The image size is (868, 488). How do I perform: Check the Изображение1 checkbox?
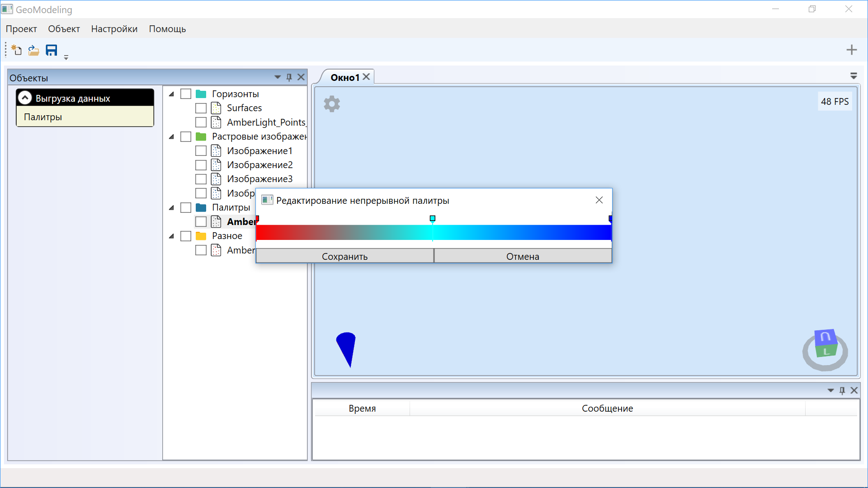[x=201, y=151]
